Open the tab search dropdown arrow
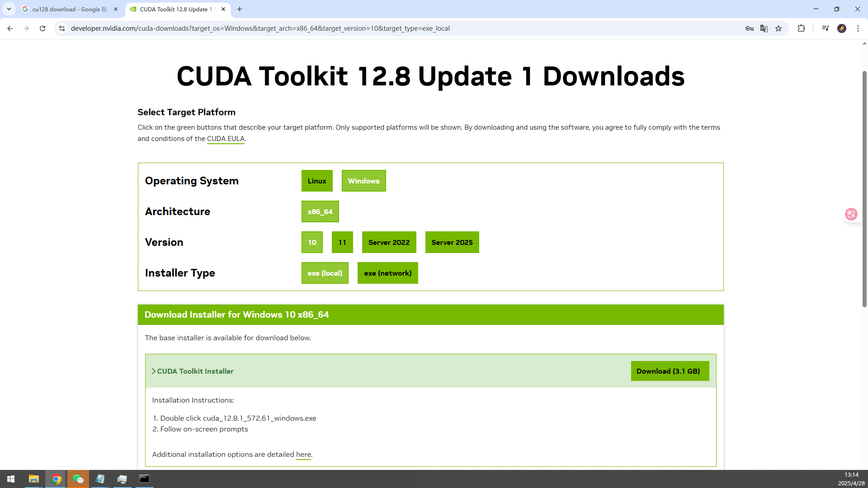The image size is (868, 488). pyautogui.click(x=9, y=9)
